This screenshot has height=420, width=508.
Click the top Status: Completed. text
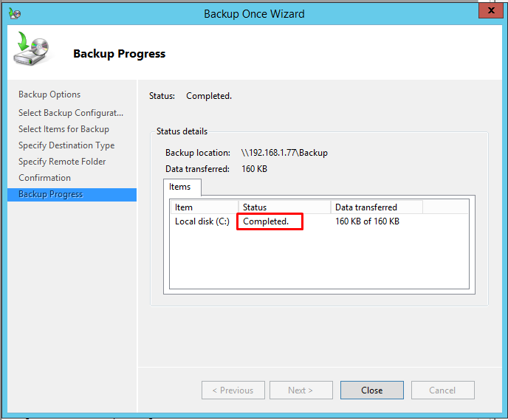[190, 96]
